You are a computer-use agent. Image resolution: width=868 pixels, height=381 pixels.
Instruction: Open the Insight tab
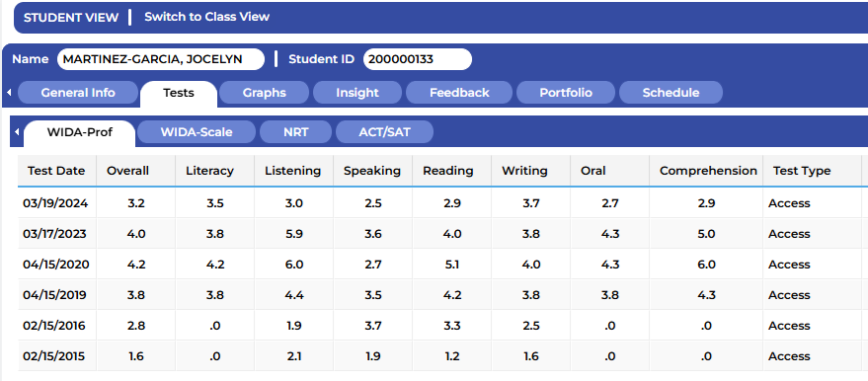pos(357,93)
